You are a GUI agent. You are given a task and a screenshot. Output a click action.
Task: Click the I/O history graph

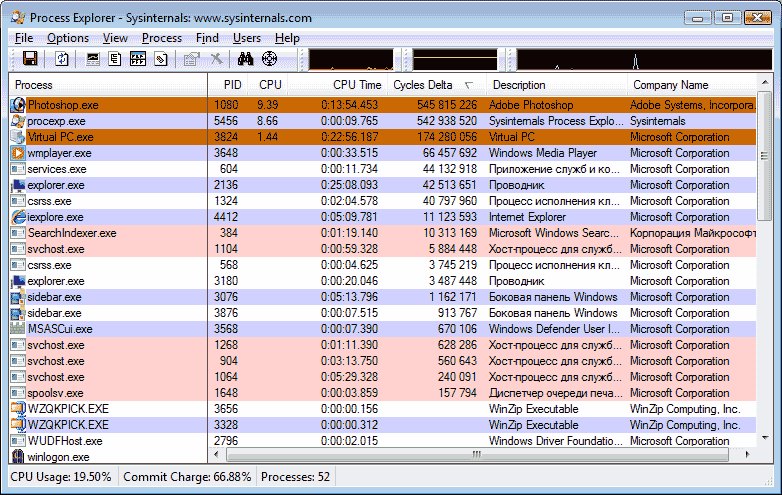pyautogui.click(x=644, y=59)
